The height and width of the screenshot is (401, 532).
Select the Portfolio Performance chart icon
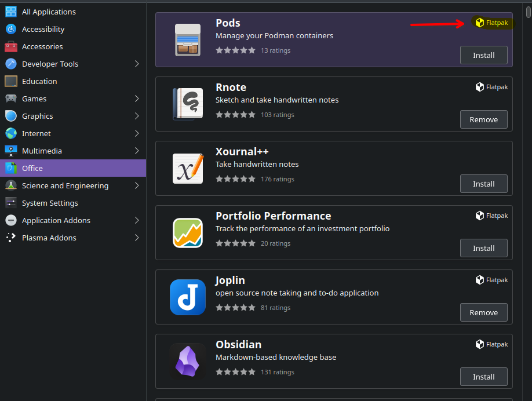click(x=188, y=233)
